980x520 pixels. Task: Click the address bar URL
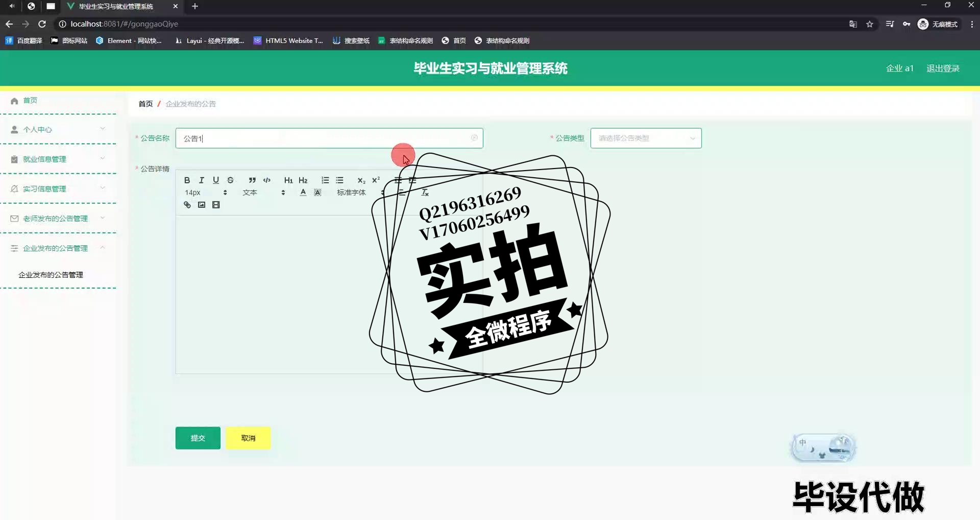[x=125, y=24]
